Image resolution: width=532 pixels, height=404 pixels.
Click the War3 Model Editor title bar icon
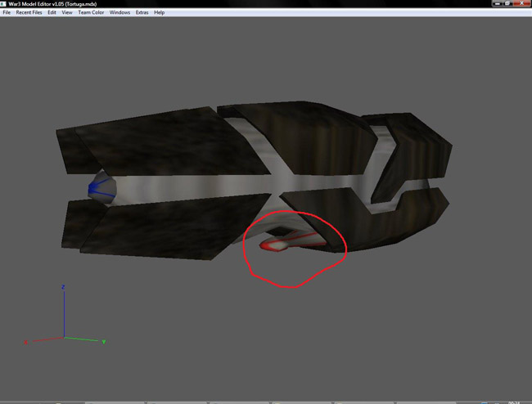coord(3,4)
